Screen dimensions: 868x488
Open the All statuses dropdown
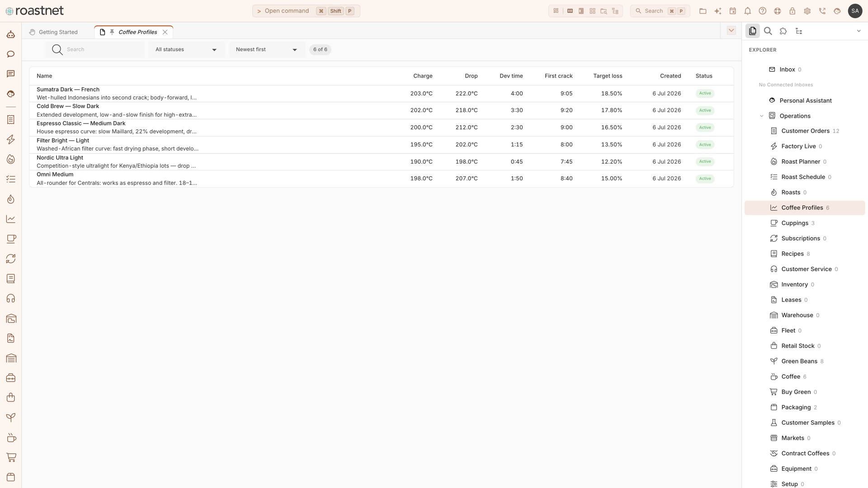pyautogui.click(x=186, y=50)
